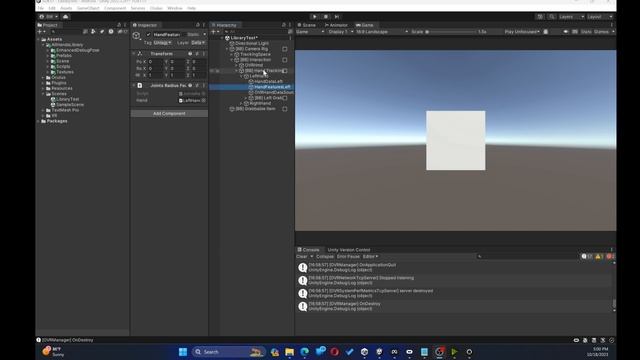Viewport: 640px width, 360px height.
Task: Open the Display 1 dropdown
Action: pos(340,32)
